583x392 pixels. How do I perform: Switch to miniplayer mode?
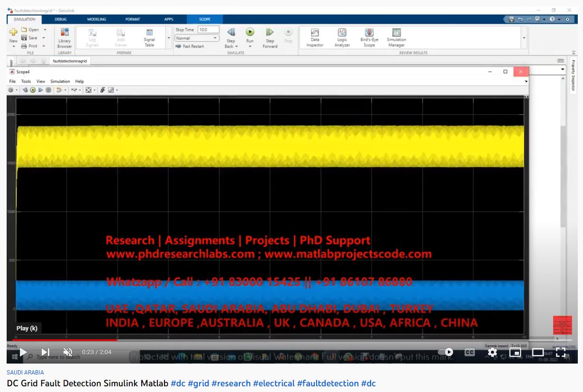(x=515, y=352)
